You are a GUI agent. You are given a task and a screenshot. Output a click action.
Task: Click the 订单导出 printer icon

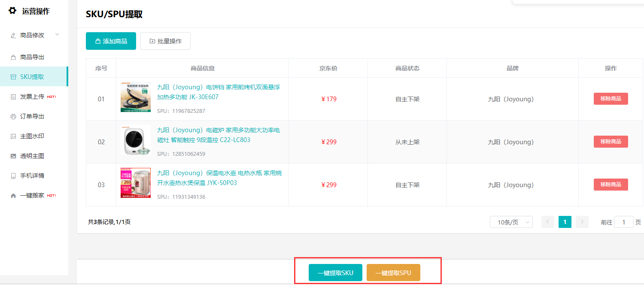point(13,116)
